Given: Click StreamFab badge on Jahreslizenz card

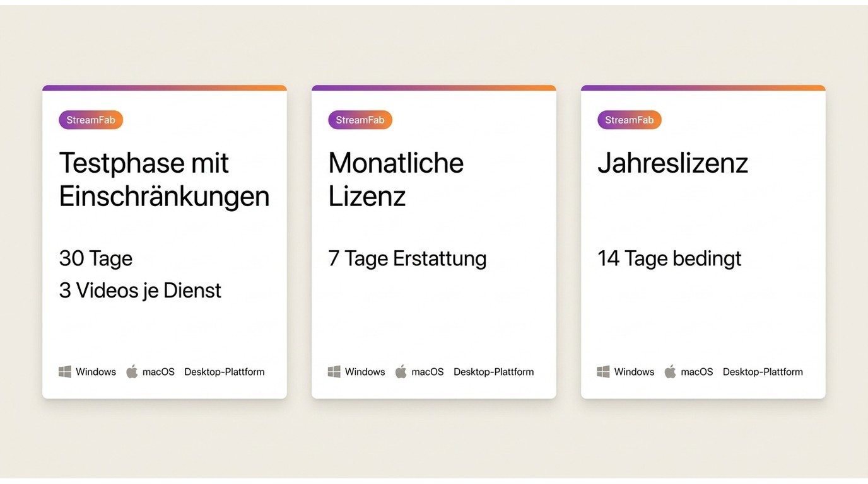Looking at the screenshot, I should coord(630,120).
